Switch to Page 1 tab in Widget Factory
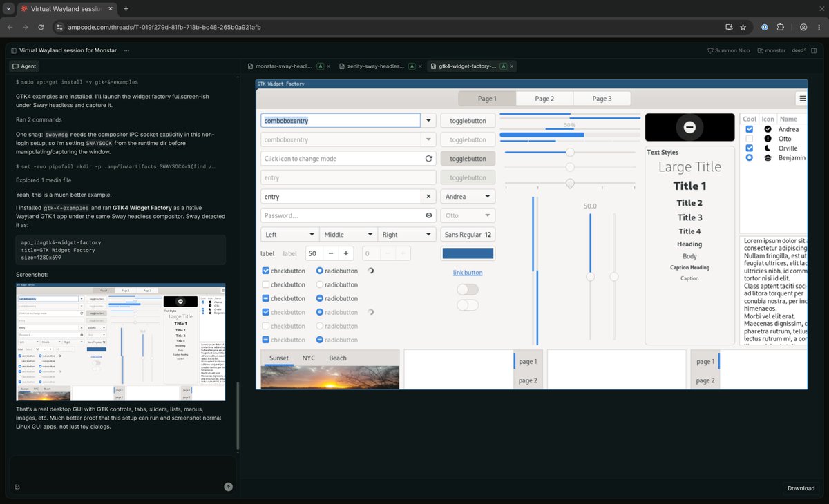Viewport: 829px width, 504px height. [486, 99]
